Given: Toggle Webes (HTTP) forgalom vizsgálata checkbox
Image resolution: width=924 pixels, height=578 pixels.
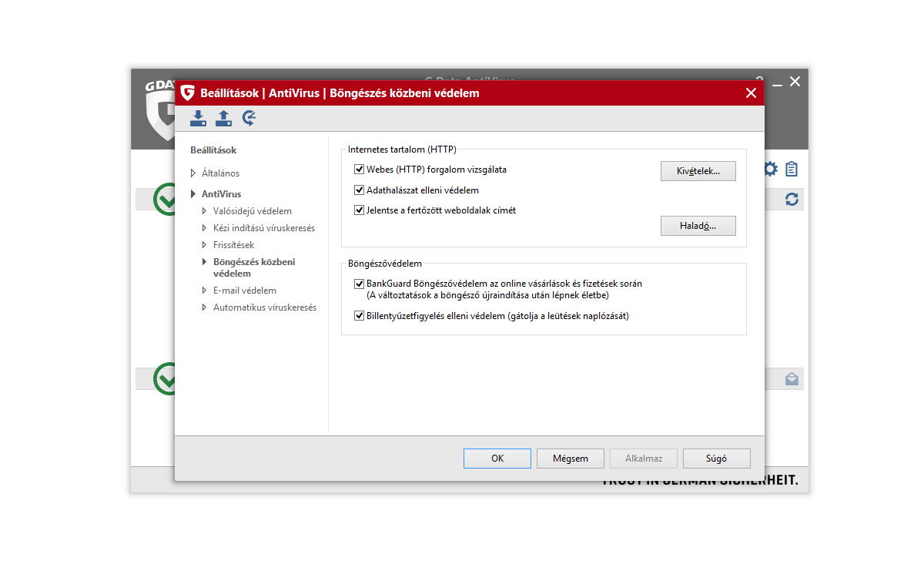Looking at the screenshot, I should pos(359,170).
